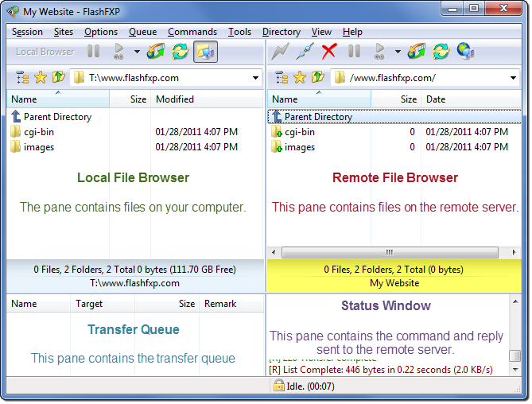Open local path T:\www.flashfxp.com dropdown
Viewport: 532px width, 404px height.
255,78
